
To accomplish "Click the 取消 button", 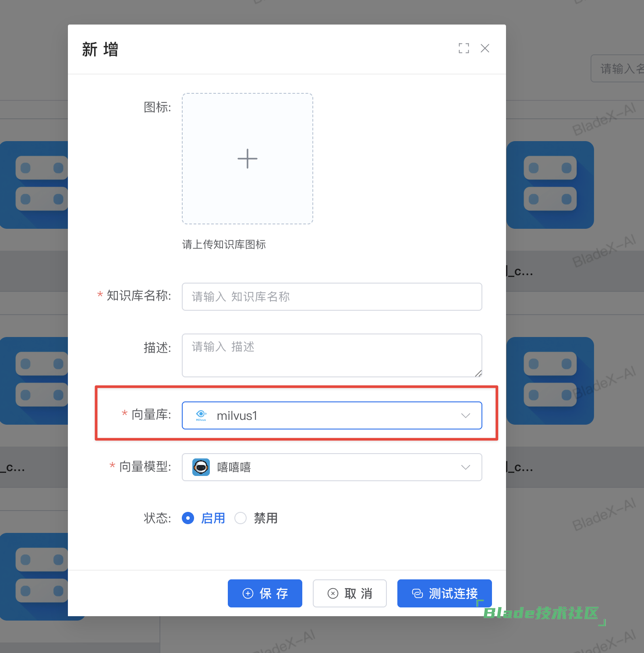I will pos(350,593).
